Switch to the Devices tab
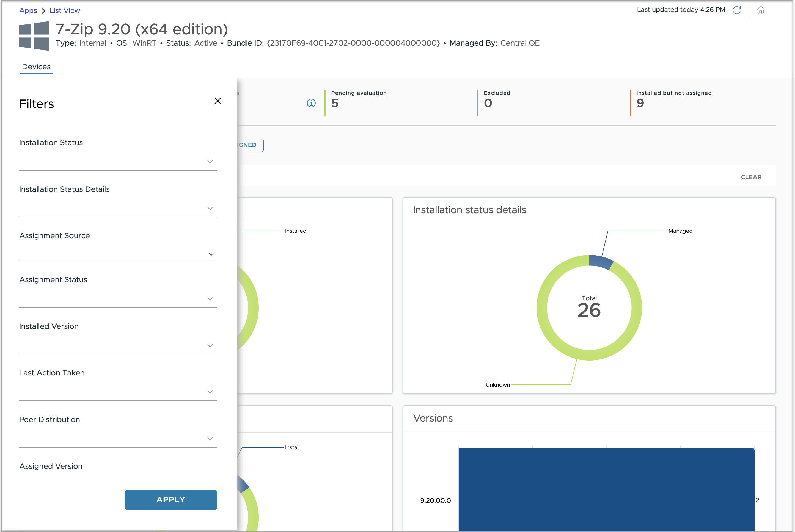The image size is (795, 532). (36, 67)
